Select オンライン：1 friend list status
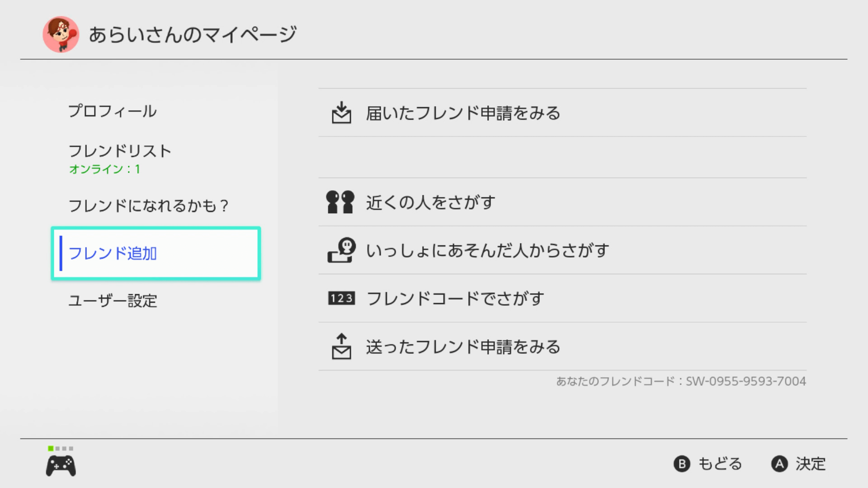Viewport: 868px width, 488px height. point(104,169)
